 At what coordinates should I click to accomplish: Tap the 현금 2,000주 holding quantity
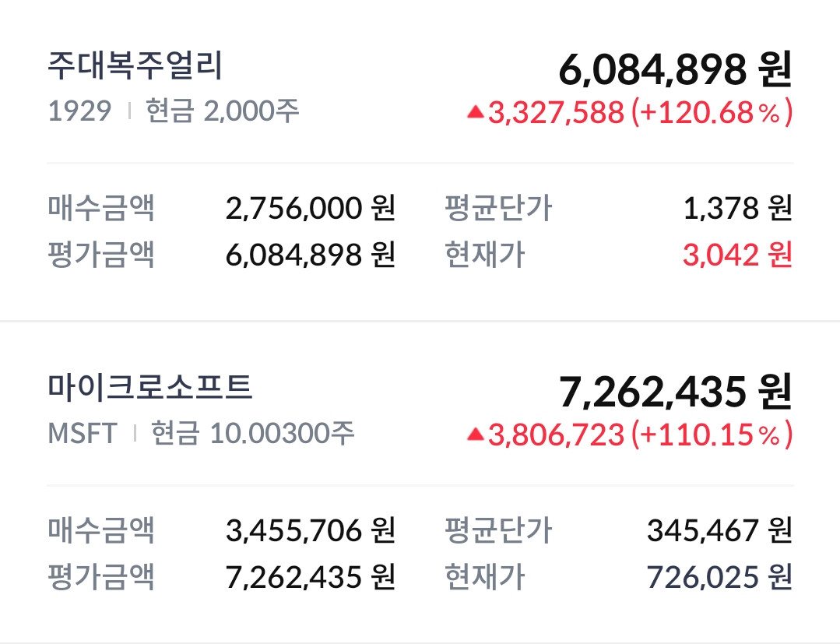223,111
